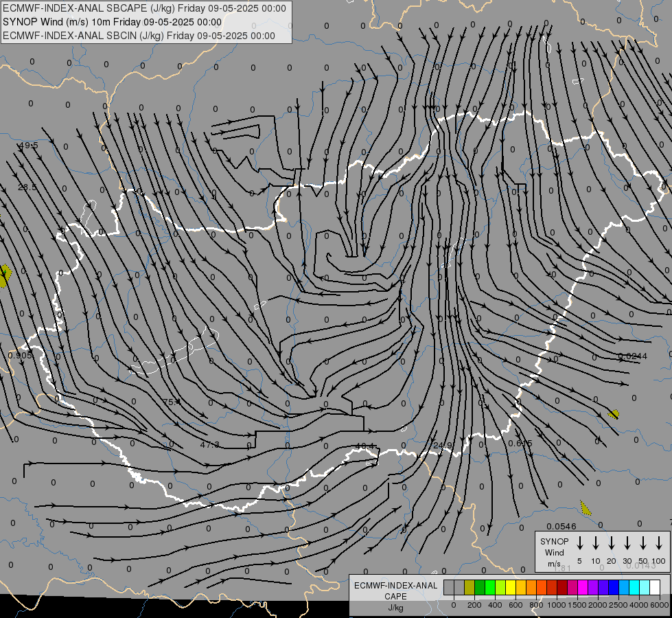Click the 6000 tick label on CAPE scale
The height and width of the screenshot is (618, 672).
(x=660, y=605)
